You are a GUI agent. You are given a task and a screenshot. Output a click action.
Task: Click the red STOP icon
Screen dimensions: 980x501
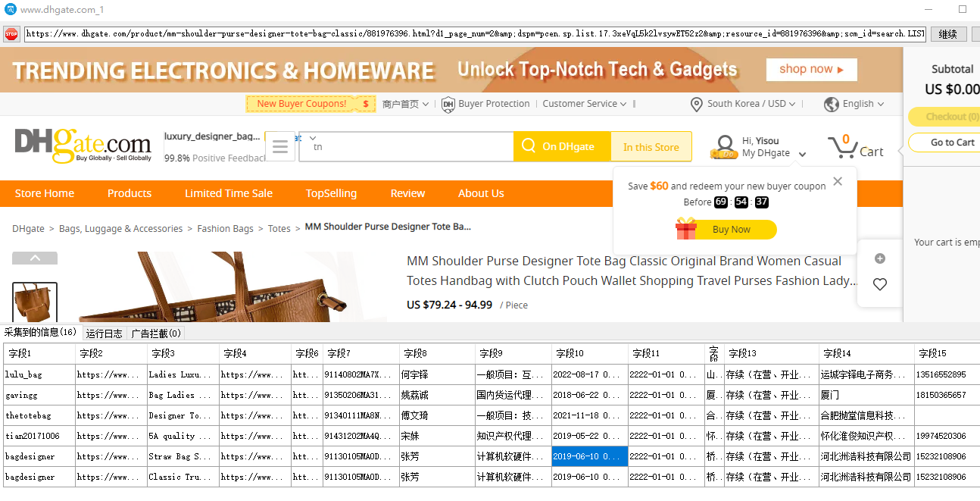11,34
